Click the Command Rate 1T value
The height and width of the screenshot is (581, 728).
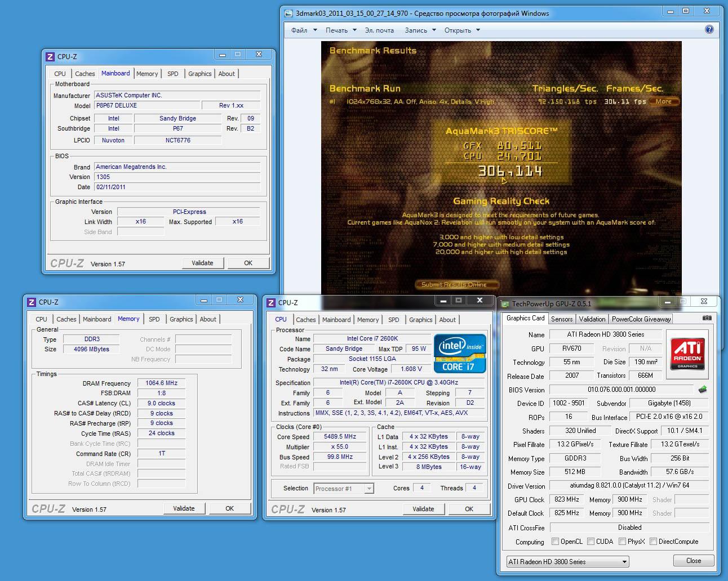coord(162,453)
